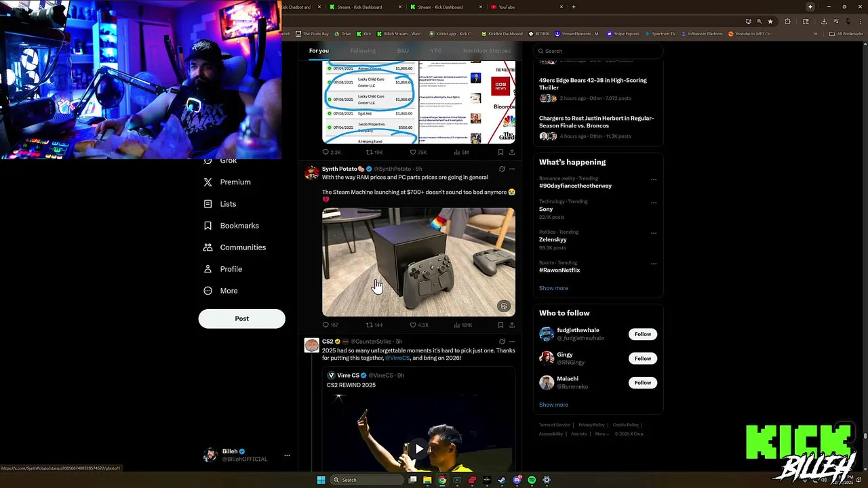Show more trends under What's happening
Image resolution: width=868 pixels, height=488 pixels.
[553, 288]
